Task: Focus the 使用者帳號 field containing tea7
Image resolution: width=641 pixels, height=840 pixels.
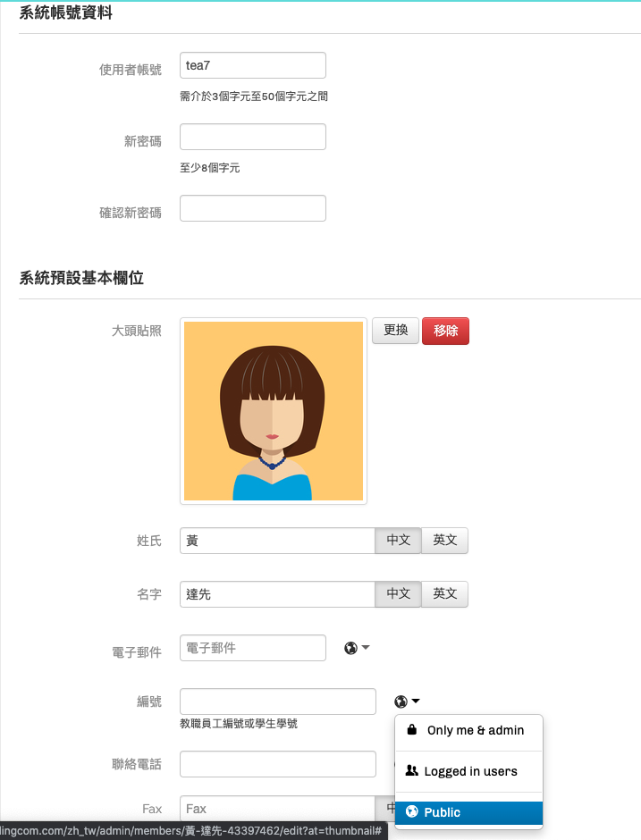Action: pos(253,65)
